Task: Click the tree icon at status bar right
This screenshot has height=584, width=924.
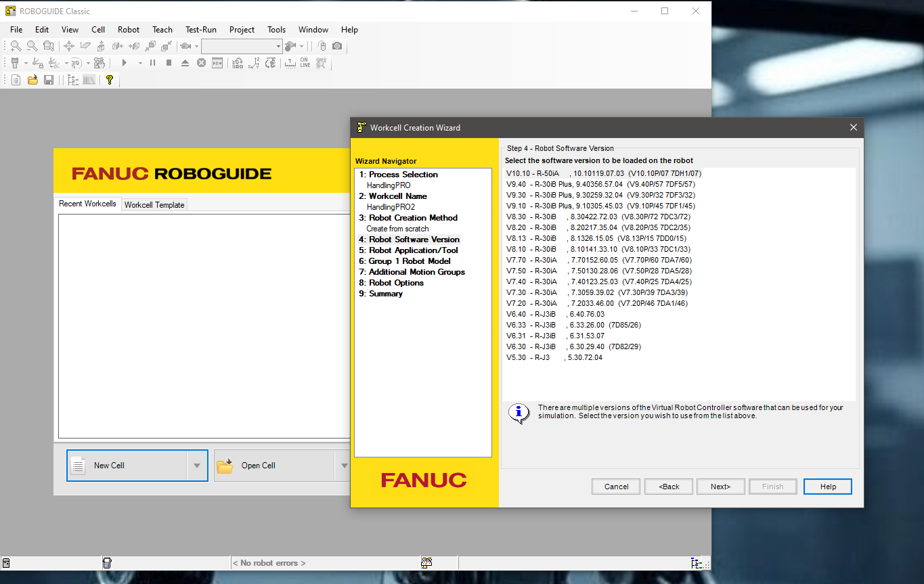Action: pos(696,562)
